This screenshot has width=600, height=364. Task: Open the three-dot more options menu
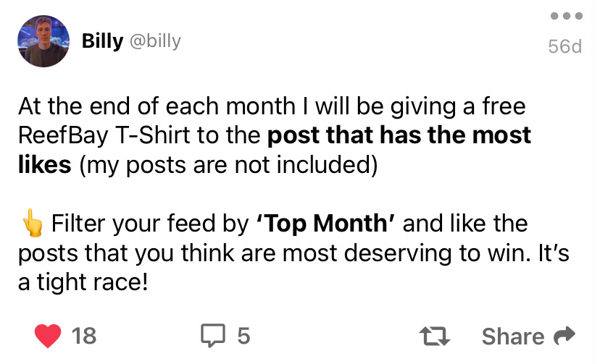point(564,16)
